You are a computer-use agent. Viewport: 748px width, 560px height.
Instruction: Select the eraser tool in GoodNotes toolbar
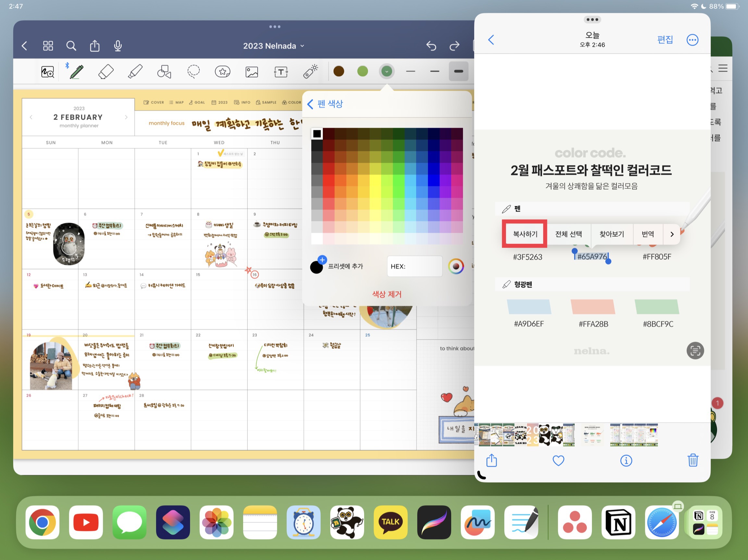click(105, 72)
